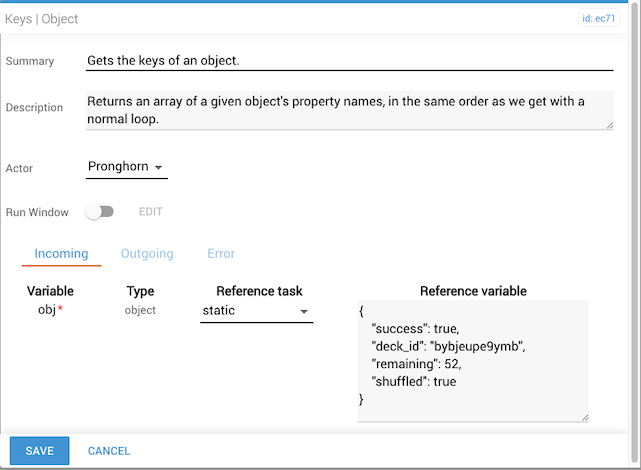641x470 pixels.
Task: Click the Keys | Object dialog title
Action: (42, 19)
